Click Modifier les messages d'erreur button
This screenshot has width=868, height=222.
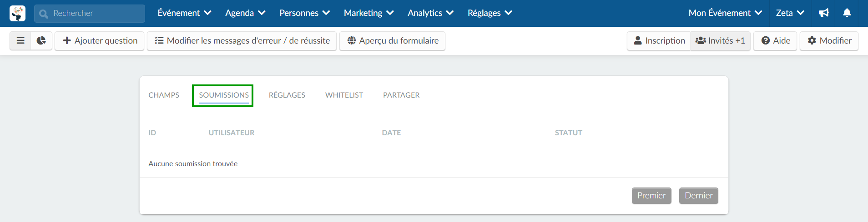[x=242, y=41]
